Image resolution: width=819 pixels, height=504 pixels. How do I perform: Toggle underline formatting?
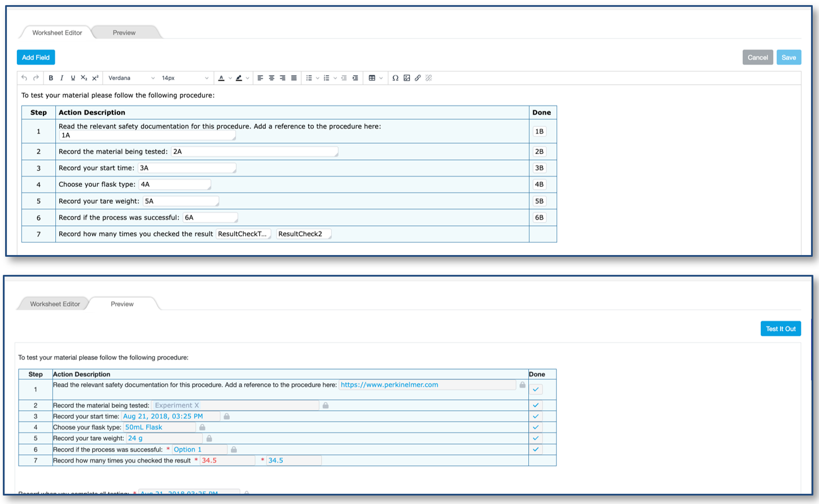(x=73, y=78)
